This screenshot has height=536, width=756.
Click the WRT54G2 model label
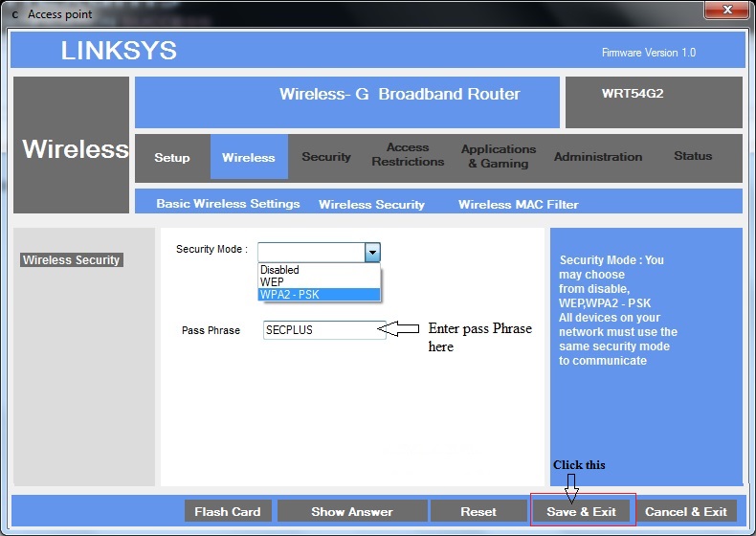633,93
